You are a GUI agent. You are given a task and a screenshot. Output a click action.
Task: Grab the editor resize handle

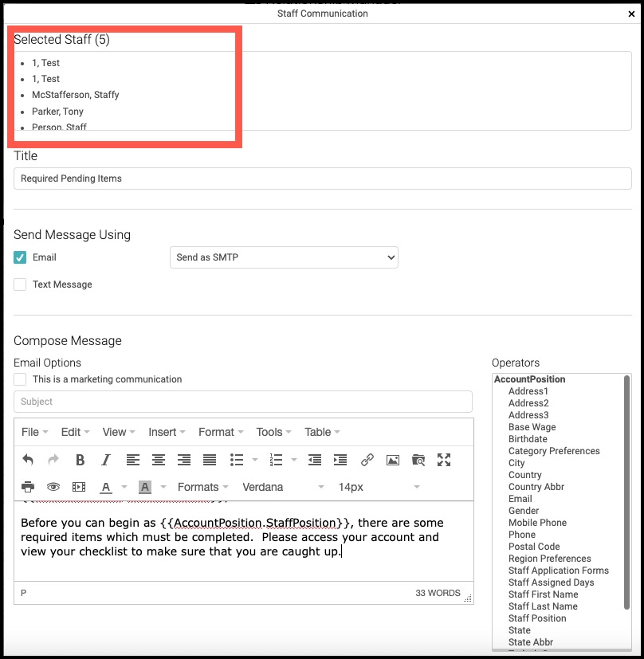(467, 598)
